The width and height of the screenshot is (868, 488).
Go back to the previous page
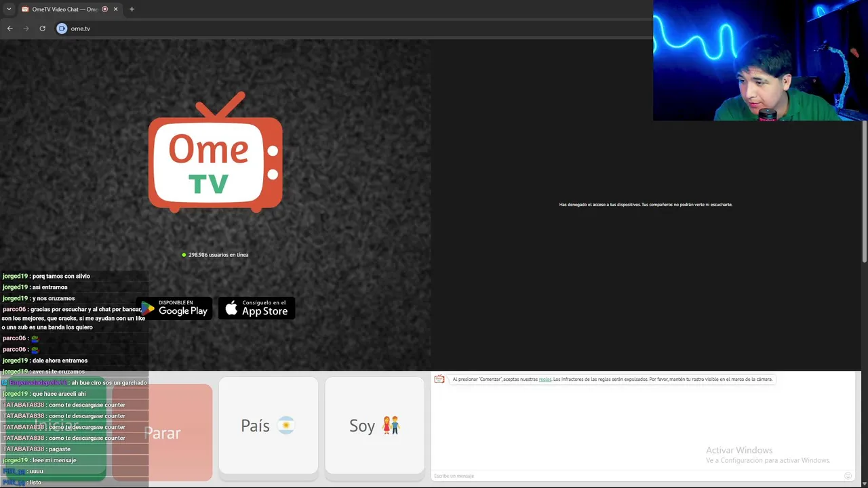[9, 28]
